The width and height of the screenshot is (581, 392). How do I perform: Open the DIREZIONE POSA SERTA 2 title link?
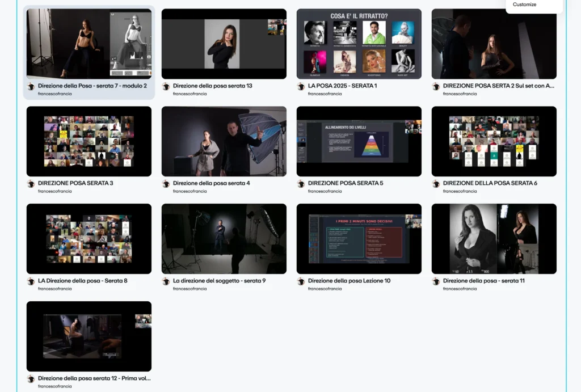498,86
